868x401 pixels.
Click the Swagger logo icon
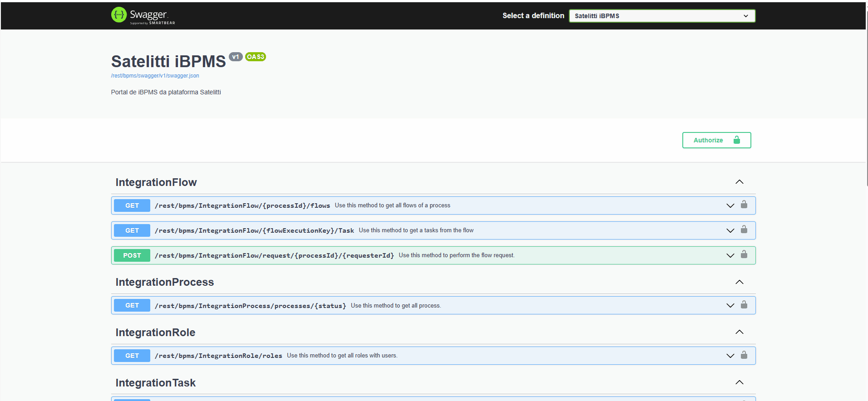point(119,15)
